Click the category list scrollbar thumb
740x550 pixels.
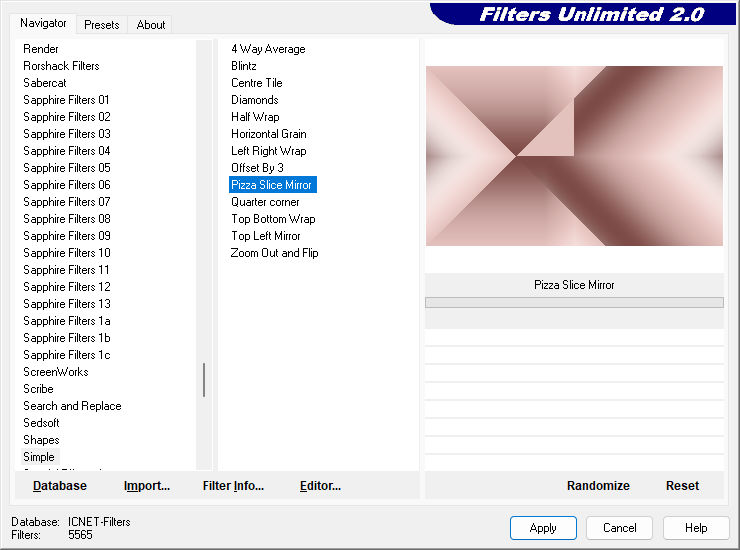coord(204,380)
